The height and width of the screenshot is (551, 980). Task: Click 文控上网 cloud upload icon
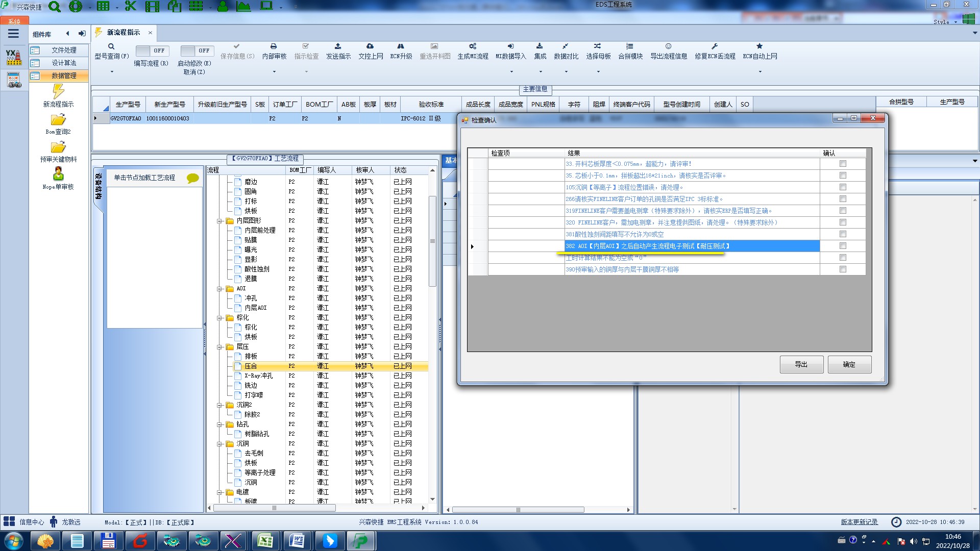tap(370, 46)
